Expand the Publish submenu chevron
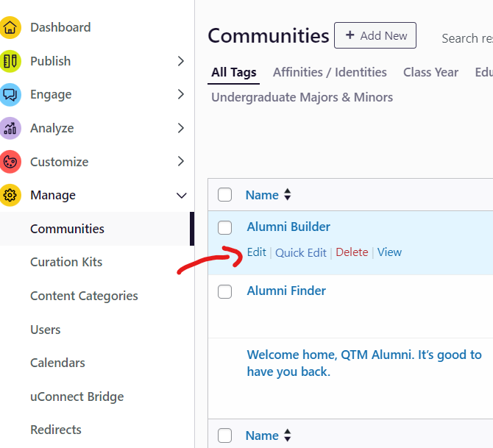493x448 pixels. [x=181, y=61]
